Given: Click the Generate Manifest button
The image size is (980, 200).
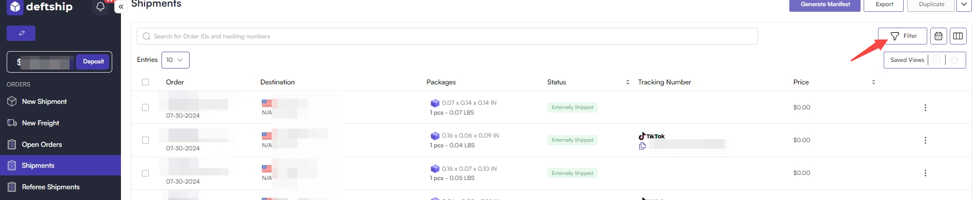Looking at the screenshot, I should click(x=825, y=5).
